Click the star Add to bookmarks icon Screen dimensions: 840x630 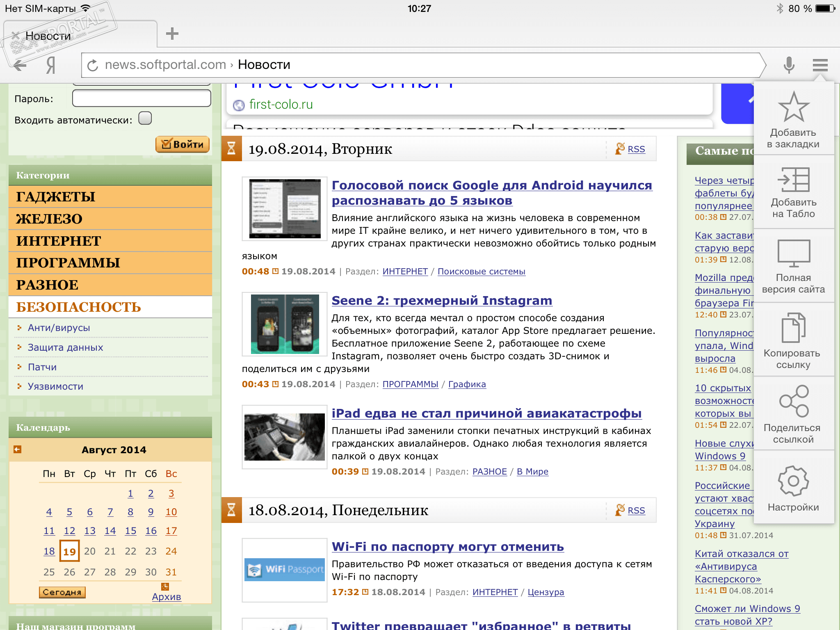793,107
